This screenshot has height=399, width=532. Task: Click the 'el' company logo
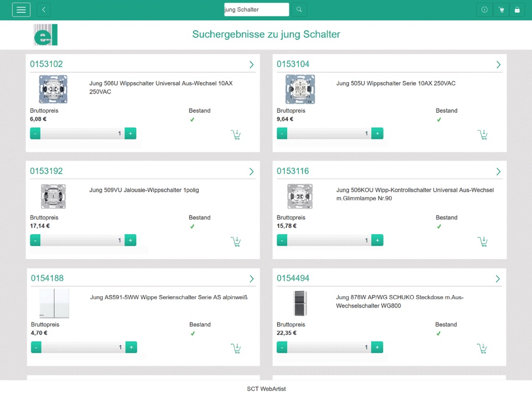tap(46, 35)
